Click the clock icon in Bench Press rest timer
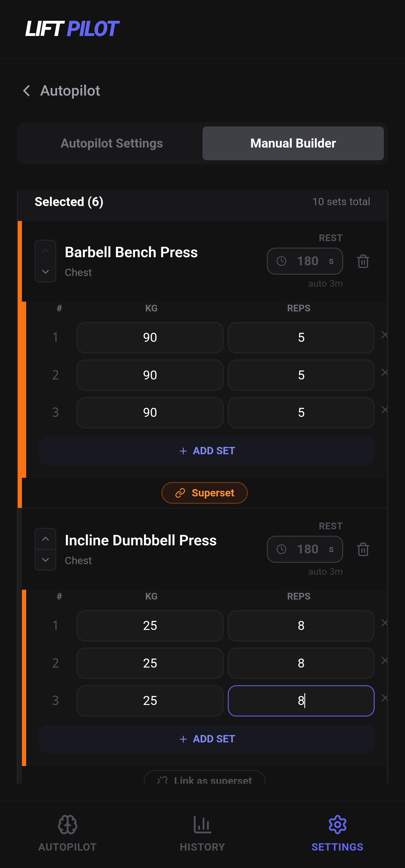405x868 pixels. (x=282, y=261)
